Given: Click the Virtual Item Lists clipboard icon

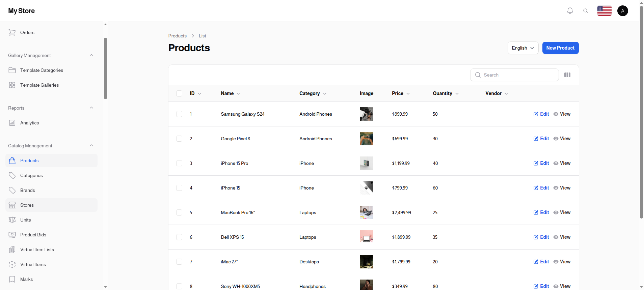Looking at the screenshot, I should pos(12,250).
